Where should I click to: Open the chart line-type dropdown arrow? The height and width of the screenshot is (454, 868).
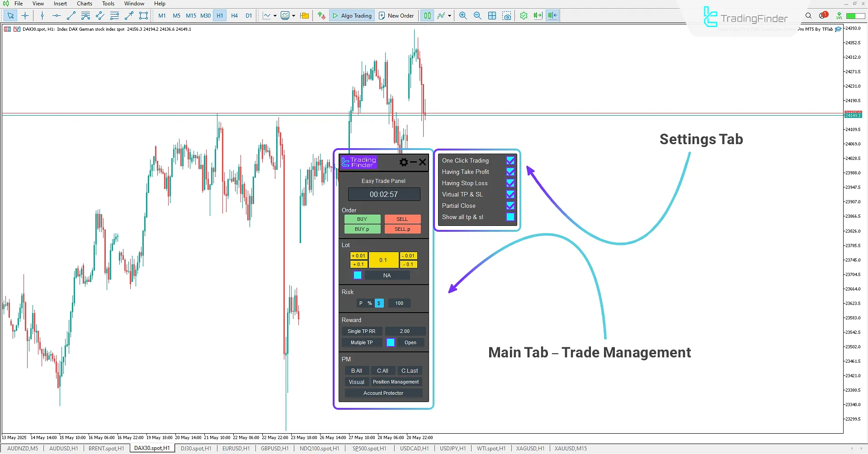pyautogui.click(x=274, y=15)
